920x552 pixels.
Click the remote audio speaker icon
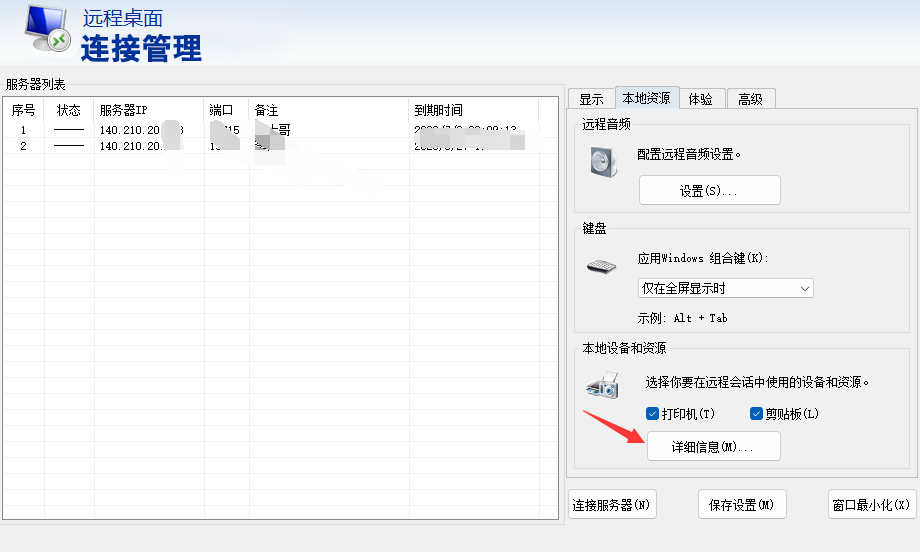point(604,162)
